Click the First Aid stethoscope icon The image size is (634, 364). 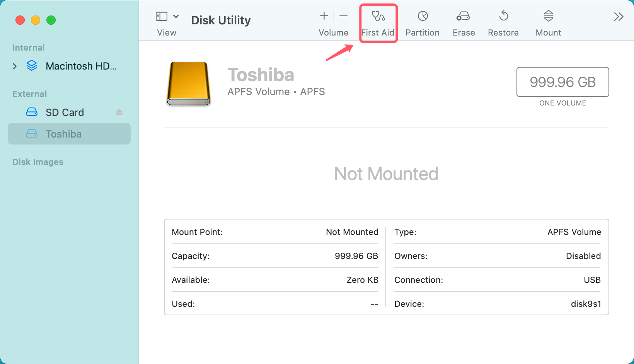click(378, 16)
